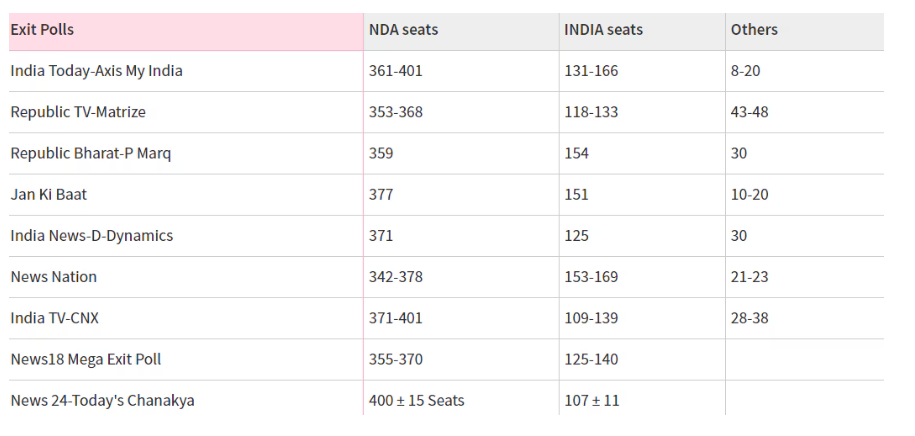Viewport: 915px width, 436px height.
Task: Select the 107 ± 11 cell
Action: tap(592, 400)
